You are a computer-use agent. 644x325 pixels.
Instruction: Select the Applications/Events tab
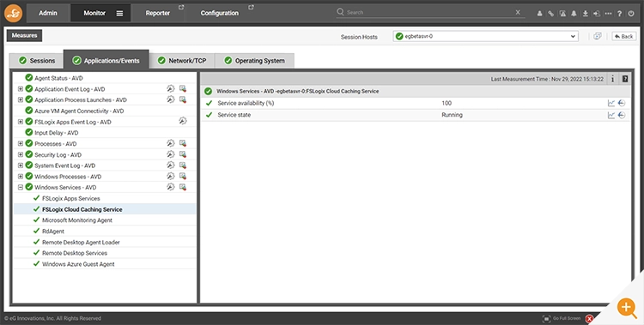click(106, 61)
